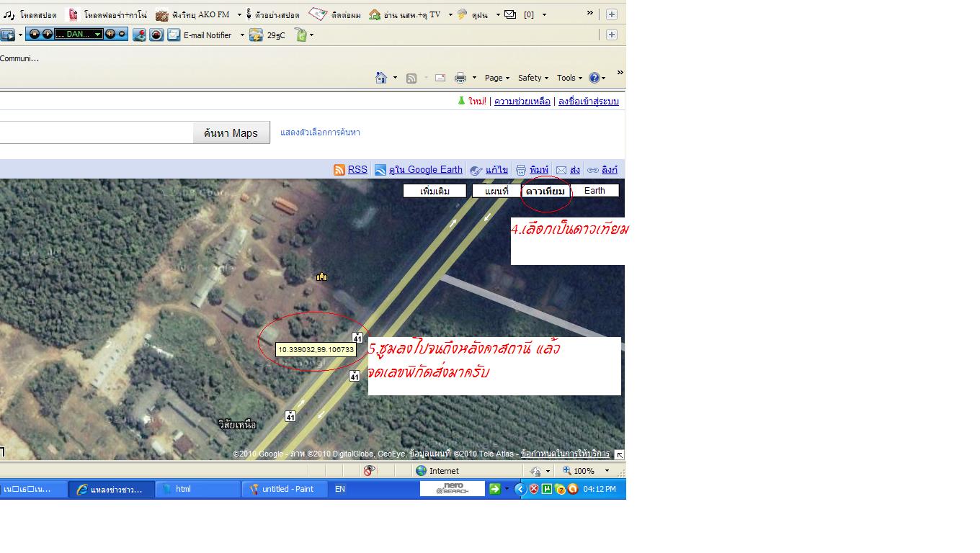Click the plus button on first toolbar row
Viewport: 980px width, 553px height.
tap(611, 14)
